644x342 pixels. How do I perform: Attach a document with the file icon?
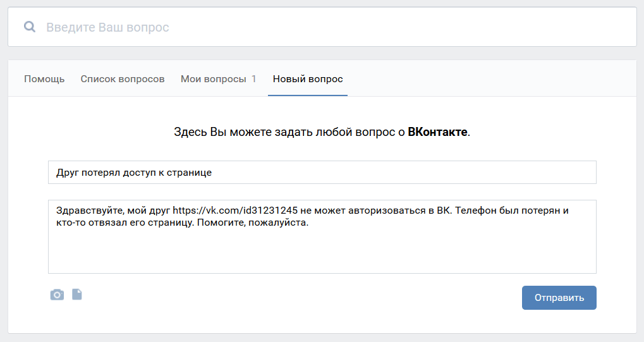pyautogui.click(x=77, y=295)
